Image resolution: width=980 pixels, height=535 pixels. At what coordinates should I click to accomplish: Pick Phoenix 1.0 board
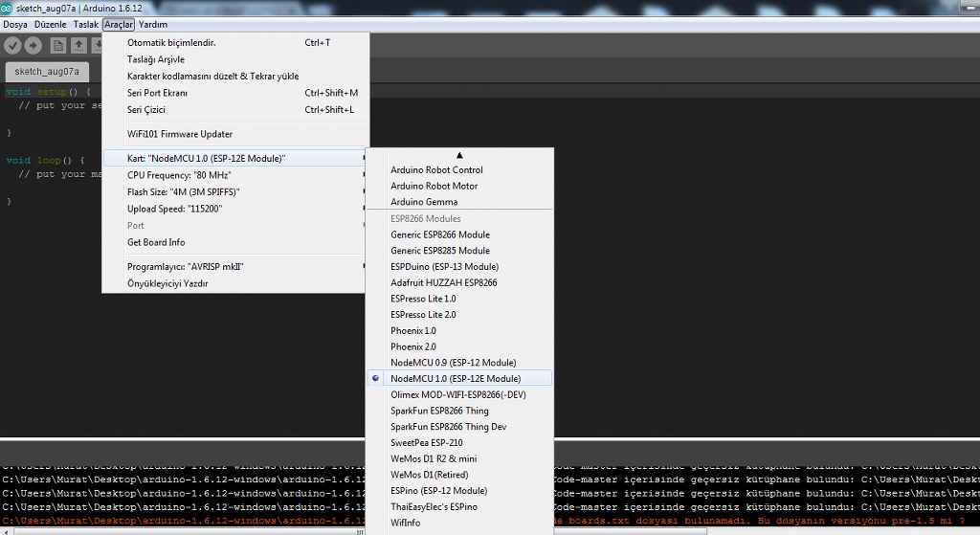(x=459, y=330)
